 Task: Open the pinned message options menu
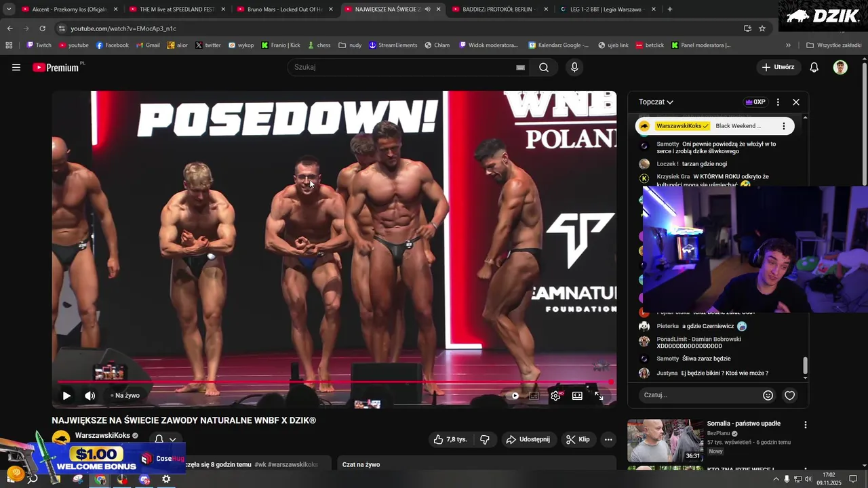[783, 126]
